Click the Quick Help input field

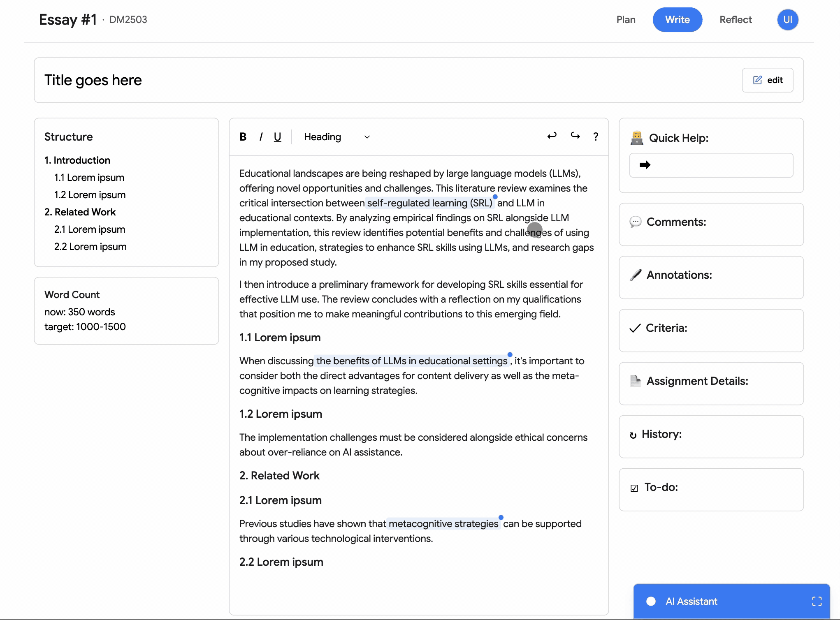pos(718,165)
